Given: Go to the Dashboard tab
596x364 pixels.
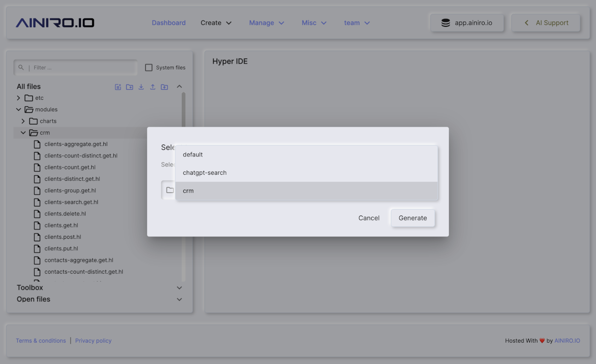Looking at the screenshot, I should click(x=169, y=23).
